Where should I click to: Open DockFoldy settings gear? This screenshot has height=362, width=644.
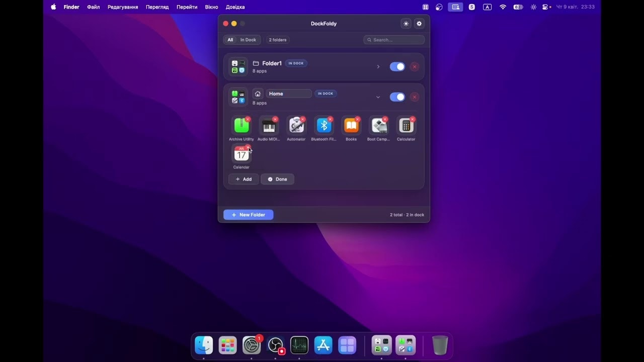[x=419, y=24]
